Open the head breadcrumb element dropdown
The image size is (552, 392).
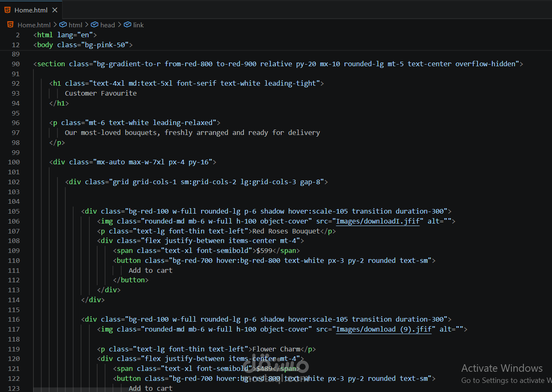point(107,25)
